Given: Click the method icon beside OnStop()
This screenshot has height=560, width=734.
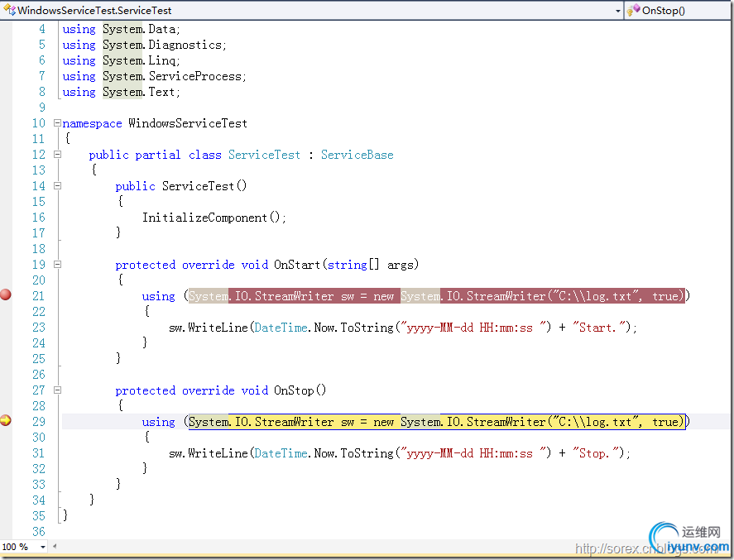Looking at the screenshot, I should 633,10.
